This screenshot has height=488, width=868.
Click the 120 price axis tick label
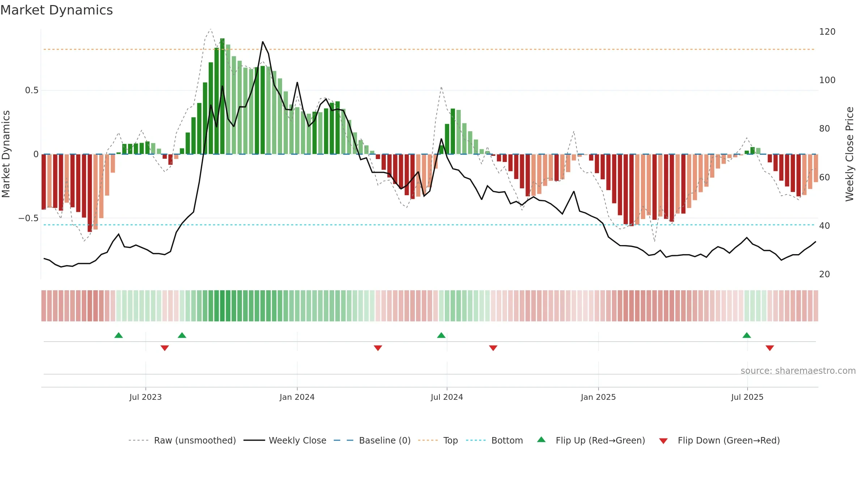(x=827, y=32)
